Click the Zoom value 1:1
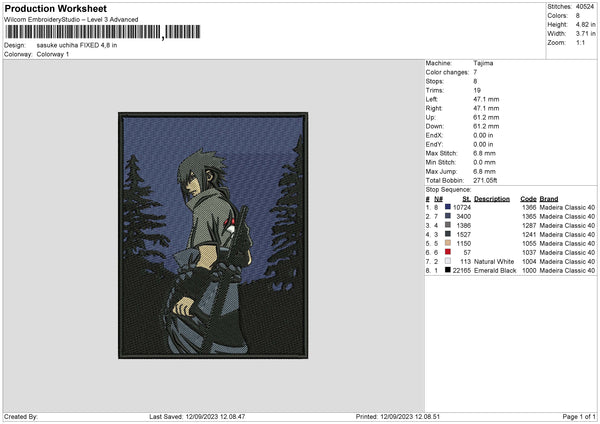600x424 pixels. (580, 42)
